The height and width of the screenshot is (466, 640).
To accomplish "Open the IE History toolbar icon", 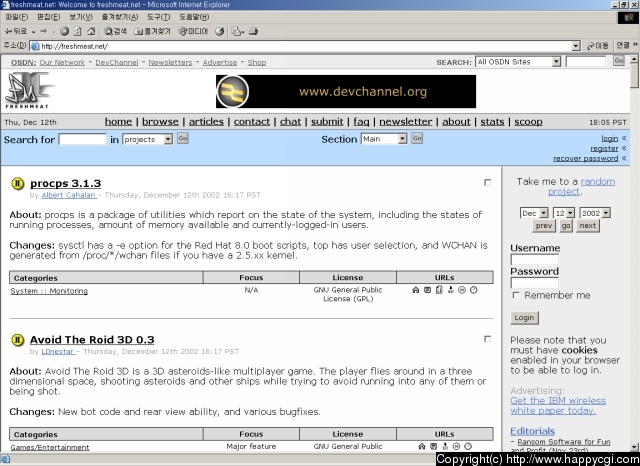I will 220,31.
